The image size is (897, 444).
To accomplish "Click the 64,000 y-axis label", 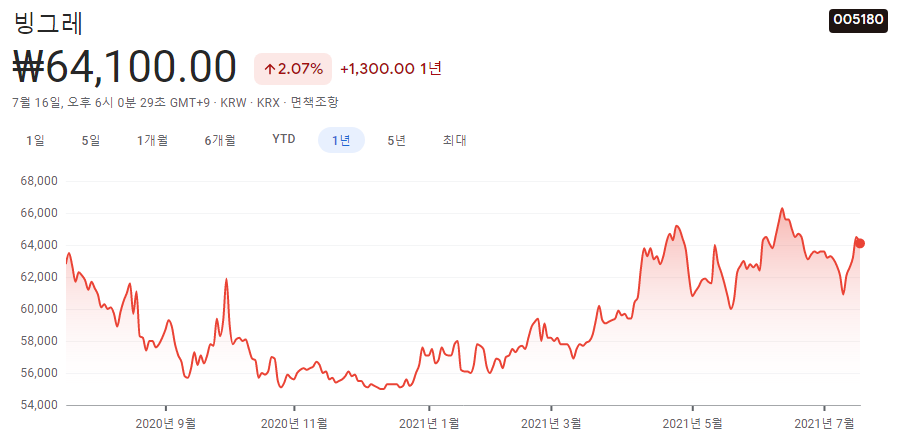I will point(39,245).
